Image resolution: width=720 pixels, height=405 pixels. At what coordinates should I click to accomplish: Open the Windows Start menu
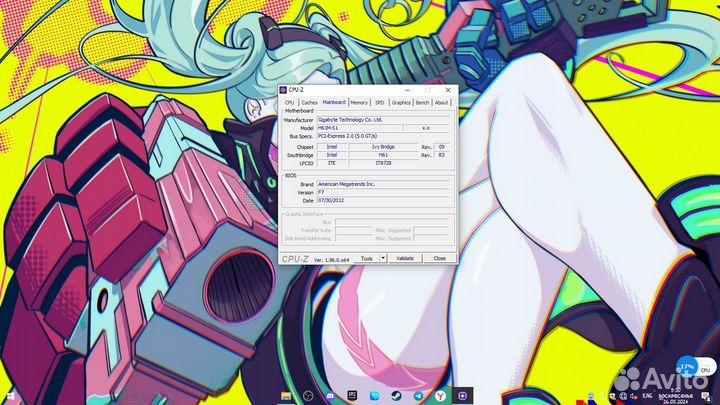[10, 396]
